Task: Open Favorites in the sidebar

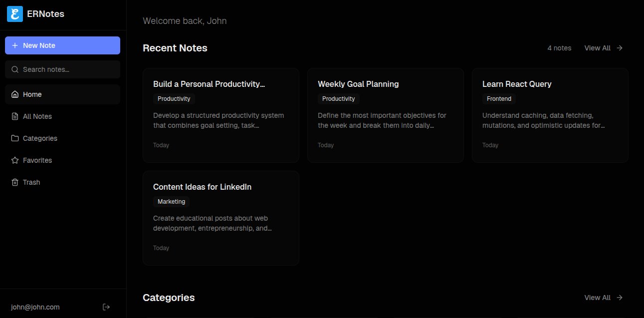Action: [x=62, y=160]
